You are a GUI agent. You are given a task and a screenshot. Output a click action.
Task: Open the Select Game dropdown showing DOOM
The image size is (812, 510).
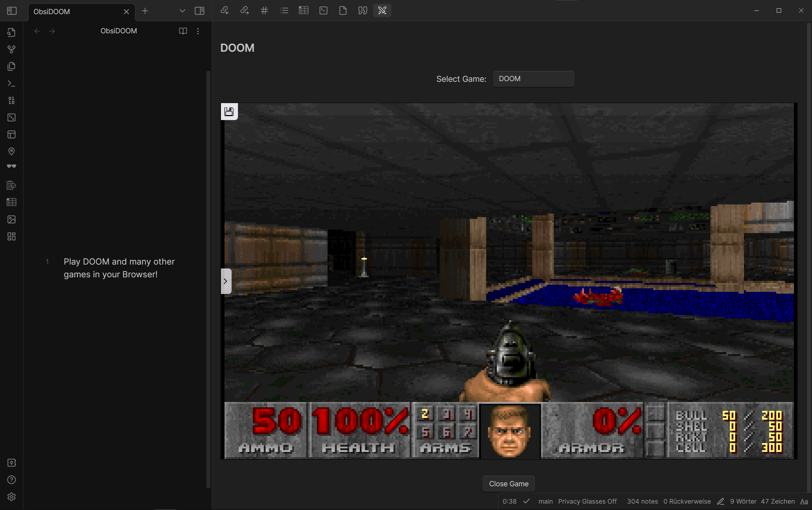534,79
